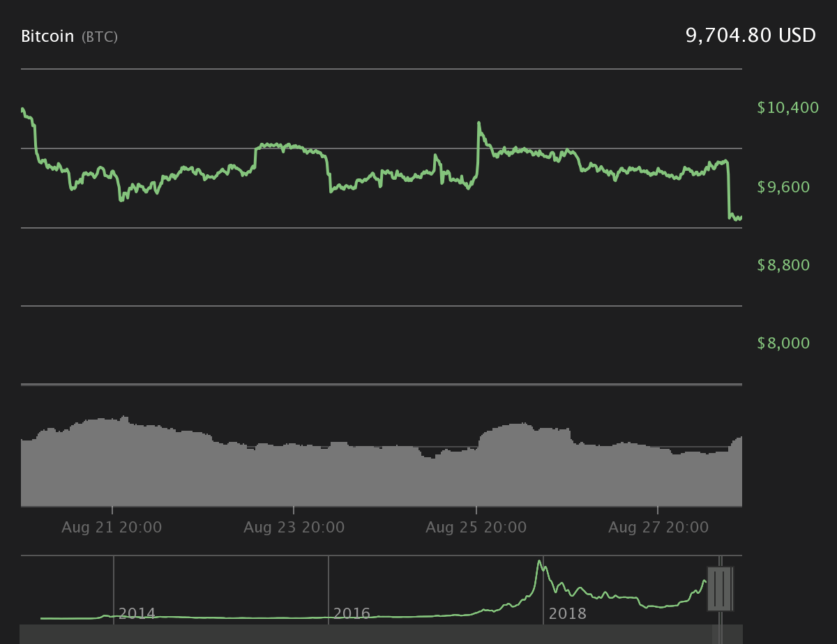The image size is (837, 644).
Task: Click the Aug 23 20:00 date label
Action: pyautogui.click(x=294, y=528)
